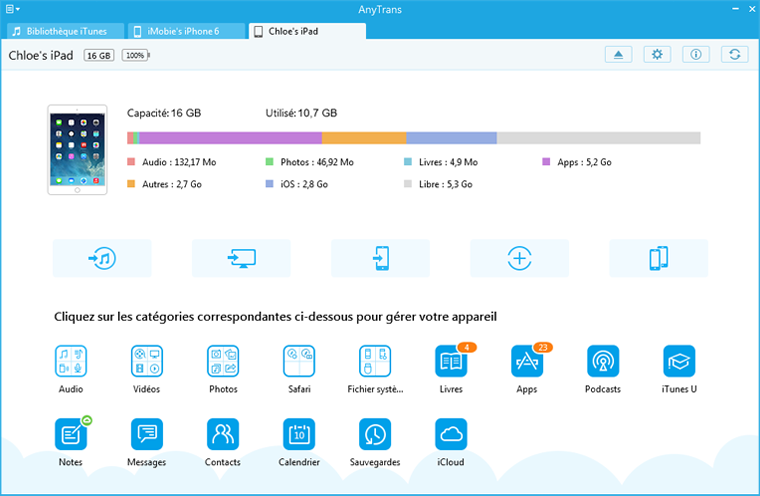Click the Utilisé: 10,7 GB text
Viewport: 760px width, 496px height.
click(x=301, y=113)
